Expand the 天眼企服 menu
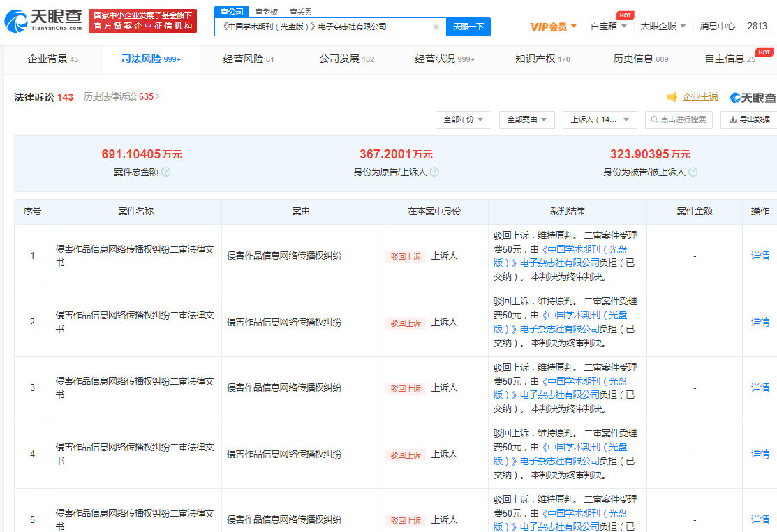777x532 pixels. tap(663, 26)
